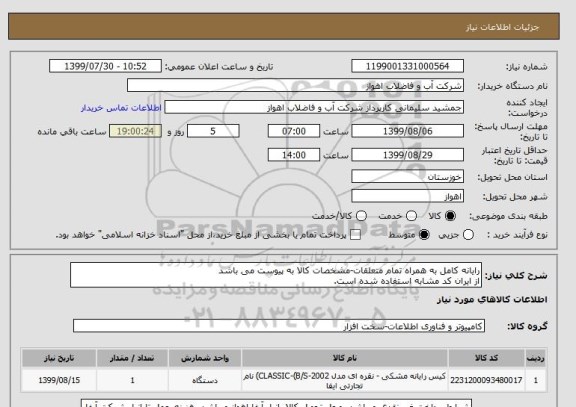This screenshot has width=576, height=407.
Task: Click the remaining days field showing 5
Action: coord(213,131)
